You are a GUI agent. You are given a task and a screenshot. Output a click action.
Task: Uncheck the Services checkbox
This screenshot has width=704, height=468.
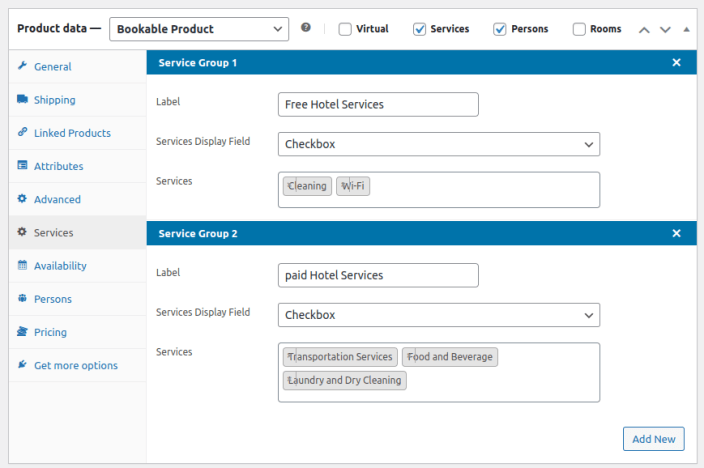point(419,29)
